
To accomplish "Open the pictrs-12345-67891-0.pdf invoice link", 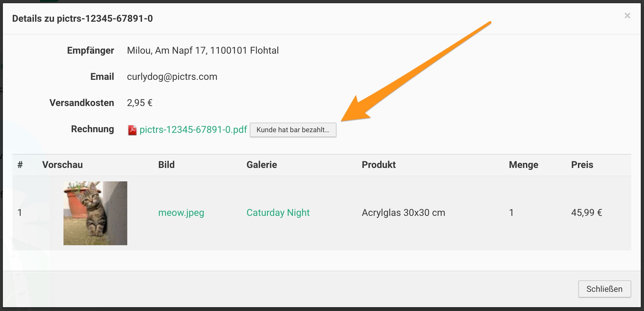I will (193, 130).
